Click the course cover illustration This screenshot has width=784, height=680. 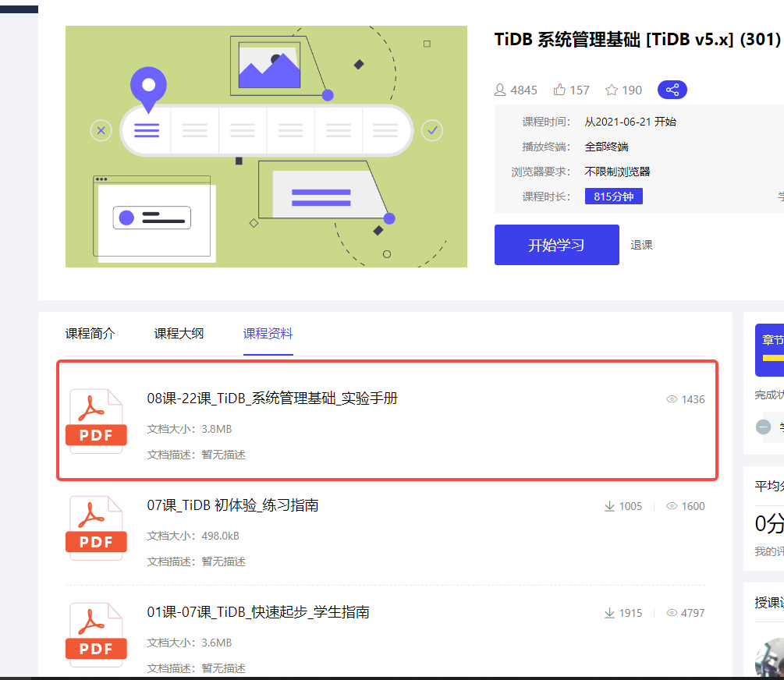(266, 147)
